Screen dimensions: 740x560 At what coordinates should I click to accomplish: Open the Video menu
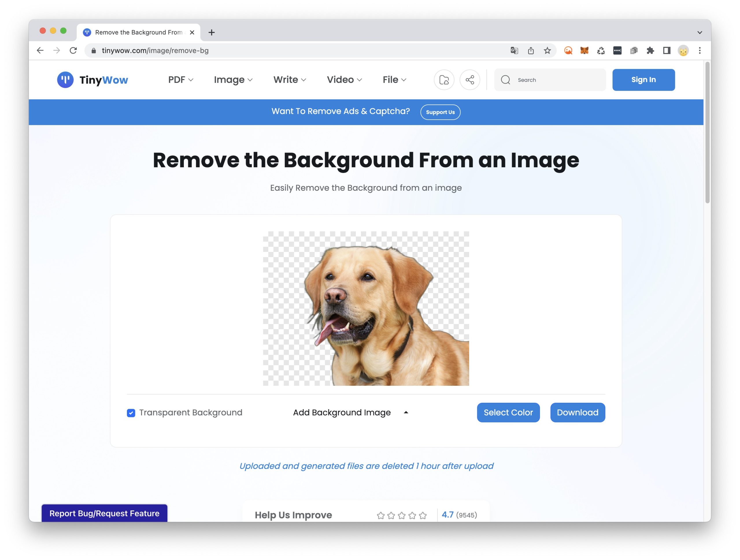click(344, 79)
